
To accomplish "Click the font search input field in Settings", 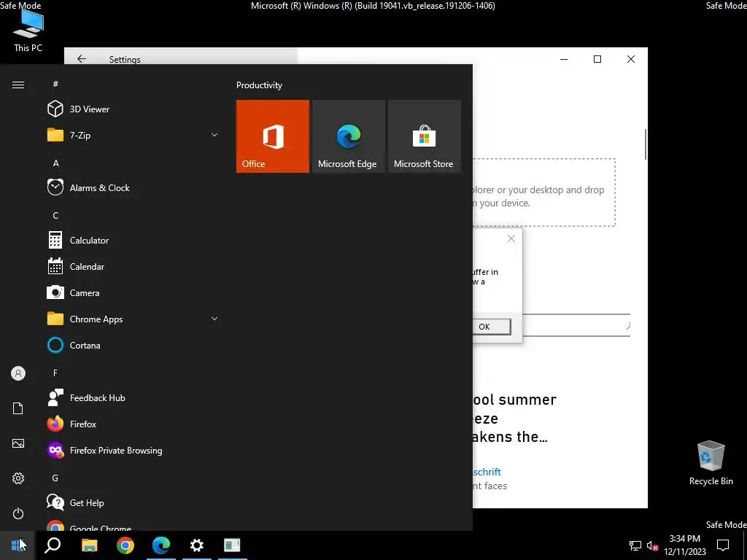I will coord(576,326).
